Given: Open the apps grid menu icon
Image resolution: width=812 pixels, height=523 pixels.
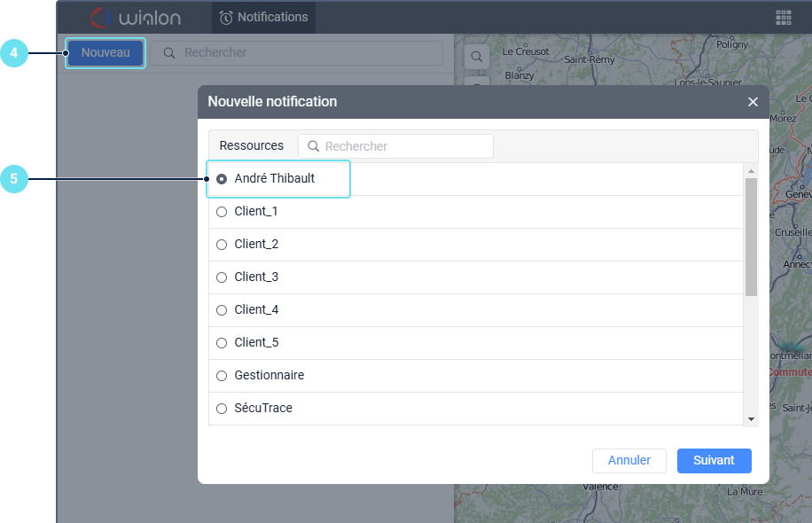Looking at the screenshot, I should pos(783,18).
